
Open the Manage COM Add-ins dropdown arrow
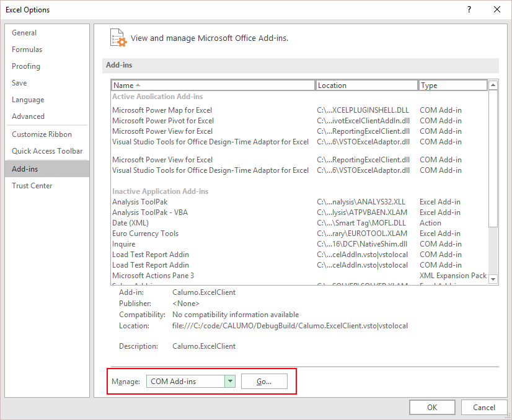pyautogui.click(x=230, y=381)
